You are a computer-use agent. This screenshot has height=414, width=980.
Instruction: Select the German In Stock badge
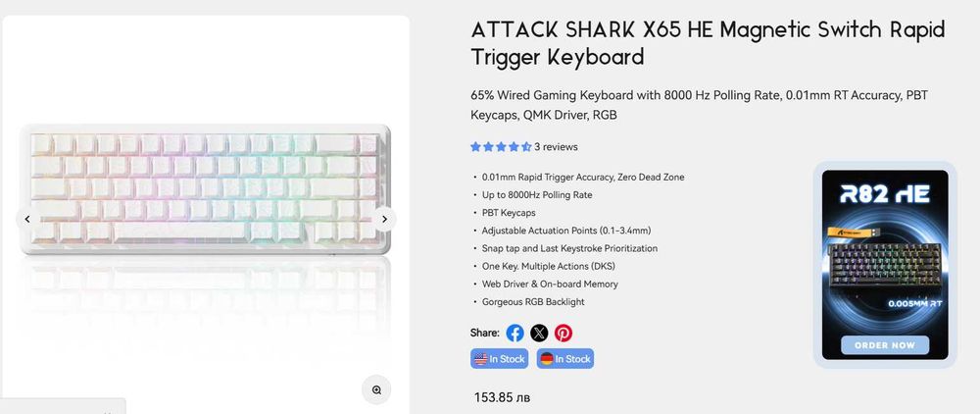565,359
